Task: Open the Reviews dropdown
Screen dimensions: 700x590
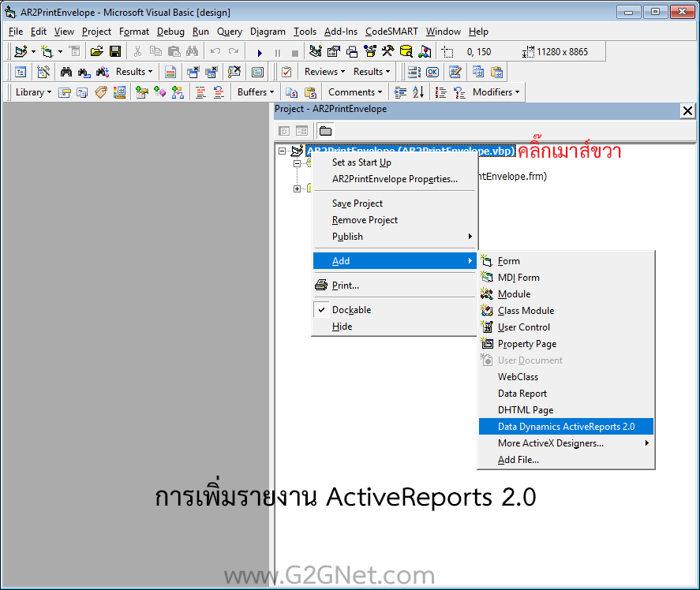Action: (x=324, y=72)
